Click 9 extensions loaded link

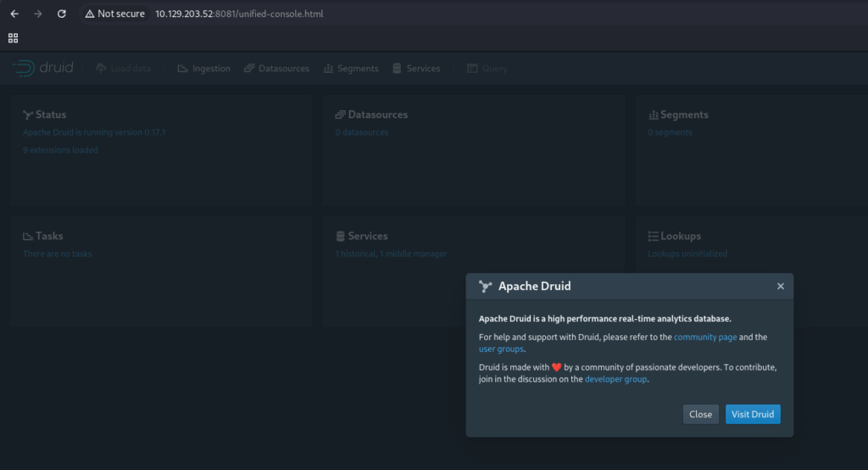point(60,149)
